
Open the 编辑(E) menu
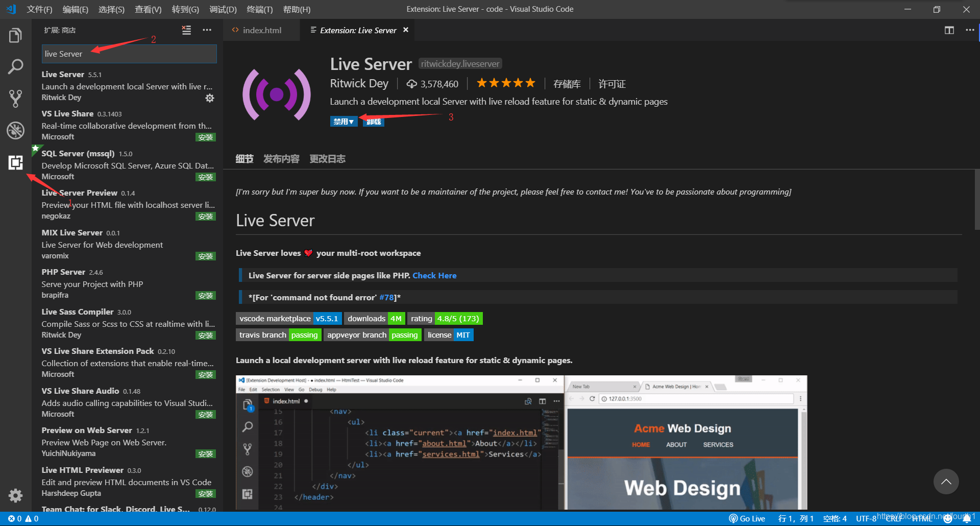pyautogui.click(x=76, y=9)
